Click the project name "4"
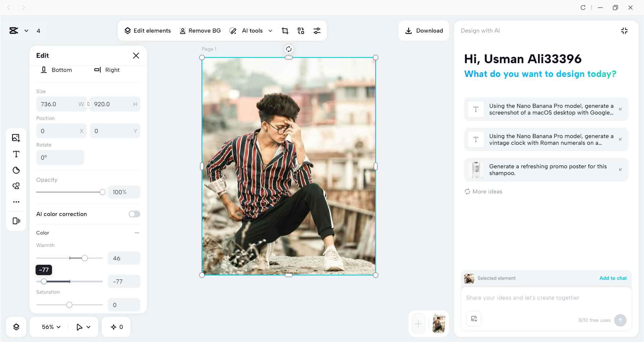The height and width of the screenshot is (342, 644). tap(39, 31)
